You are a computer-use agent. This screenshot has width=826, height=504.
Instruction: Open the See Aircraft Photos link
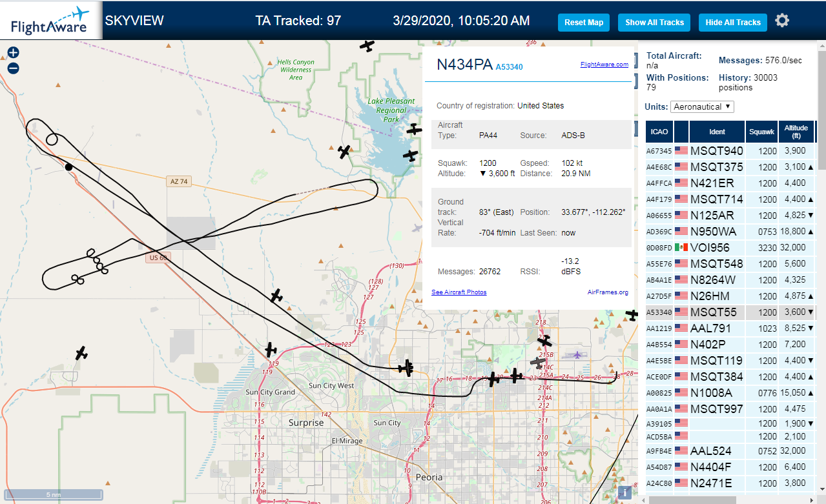tap(459, 292)
